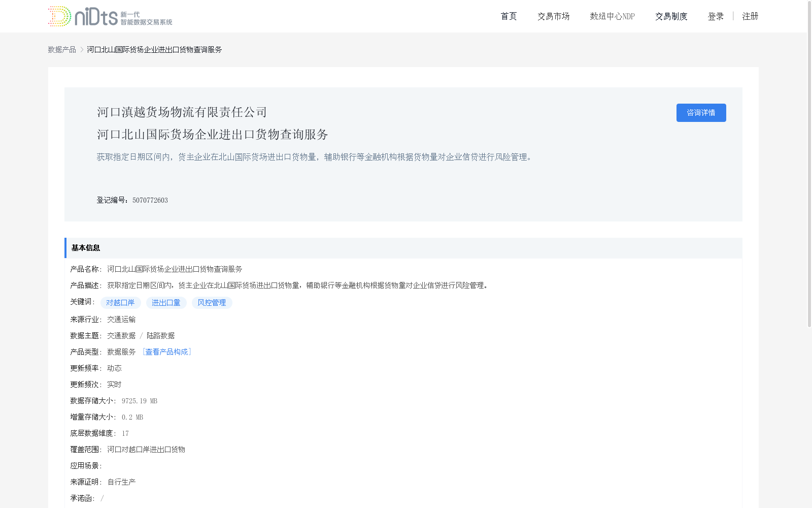Click the niDts logo

click(x=110, y=16)
